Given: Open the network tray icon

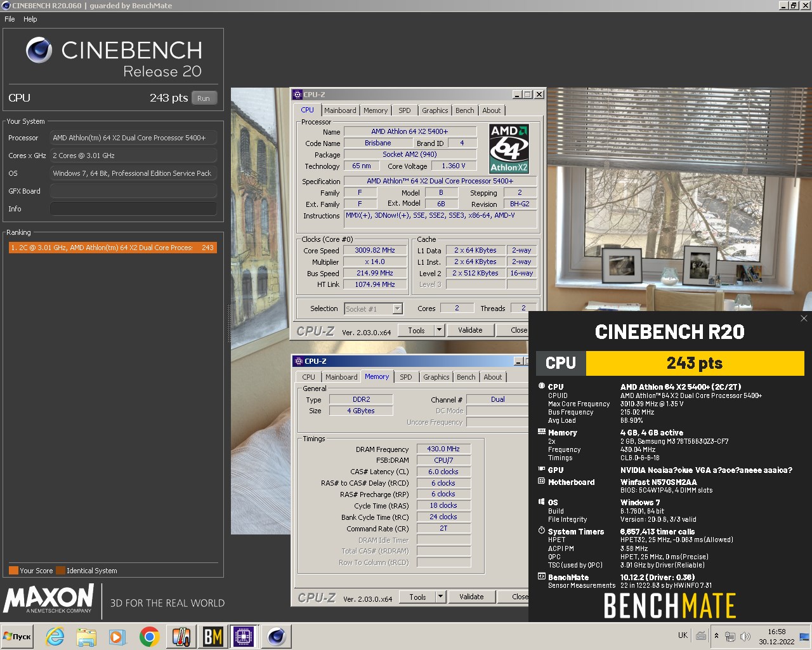Looking at the screenshot, I should point(730,636).
